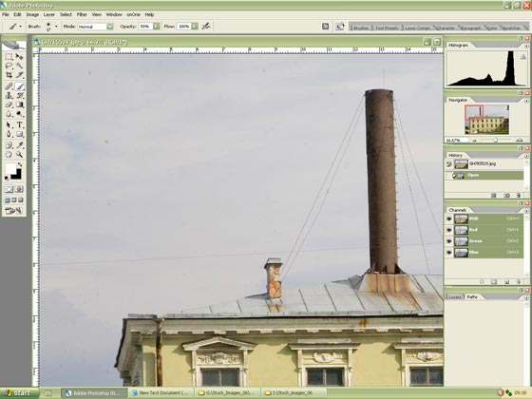Switch to Standard Screen mode

pyautogui.click(x=8, y=200)
